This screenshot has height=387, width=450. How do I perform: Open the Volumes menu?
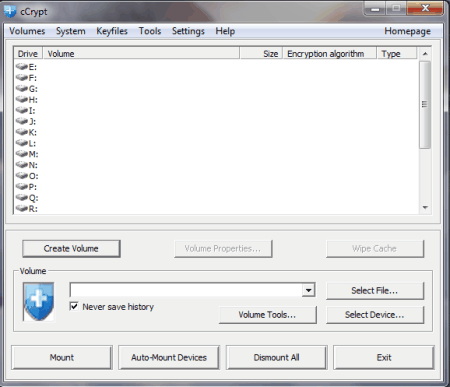click(27, 31)
